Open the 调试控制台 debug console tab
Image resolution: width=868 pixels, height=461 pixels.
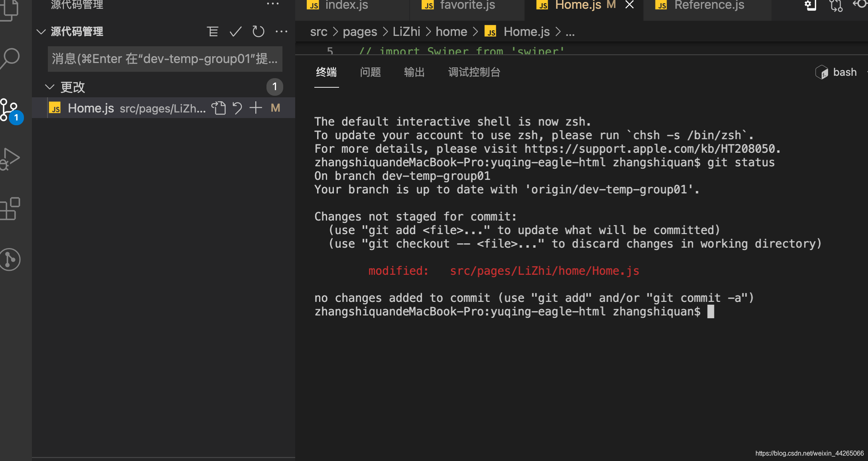[x=474, y=72]
